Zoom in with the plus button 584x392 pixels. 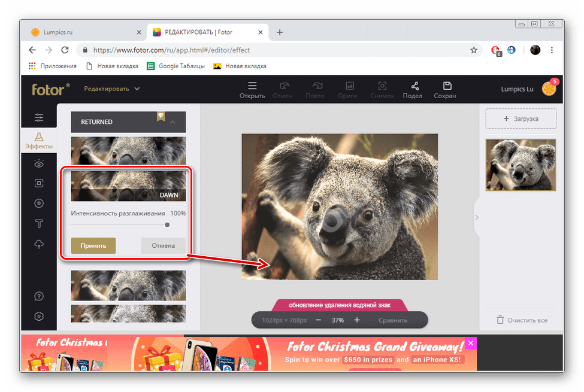click(x=357, y=320)
